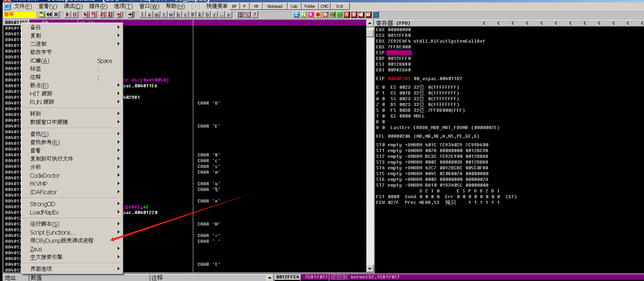Choose 修改字节 in the context menu
Screen dimensions: 644x281
[x=72, y=52]
